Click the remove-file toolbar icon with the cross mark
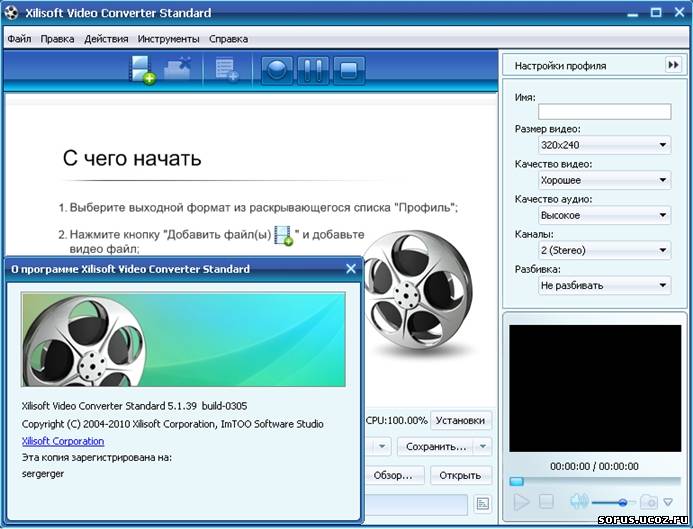The width and height of the screenshot is (693, 529). pos(178,69)
